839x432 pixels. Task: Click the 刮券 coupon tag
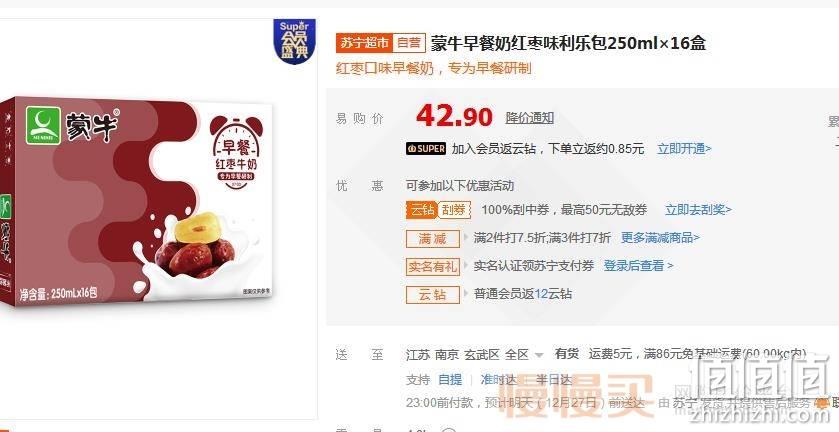(454, 210)
